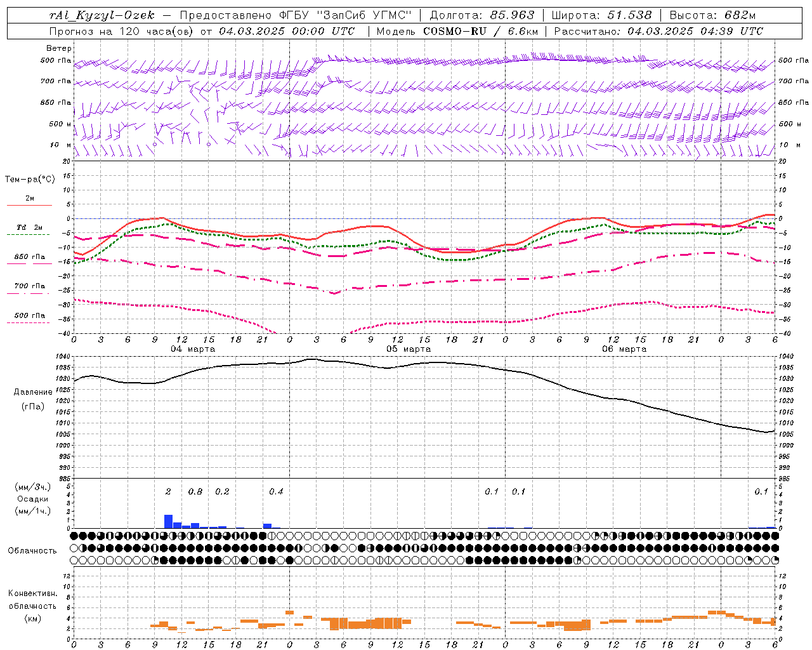Click the 2м temperature legend line
Screen dimensions: 812x650
coord(29,206)
